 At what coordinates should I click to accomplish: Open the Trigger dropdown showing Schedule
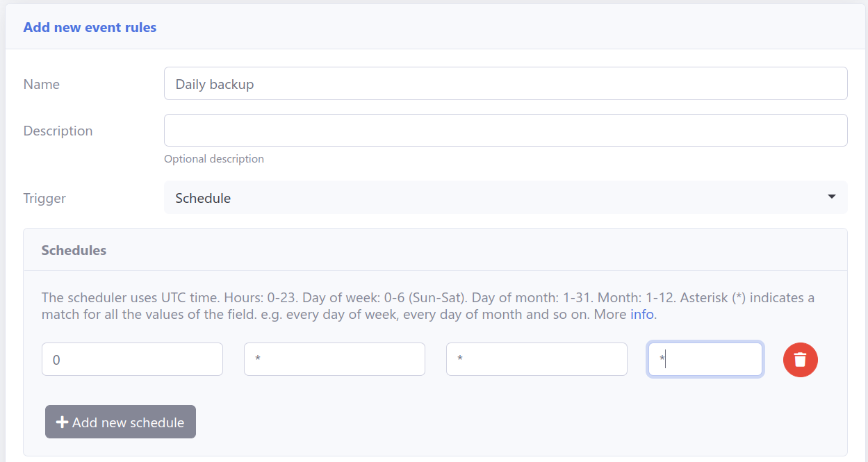(506, 197)
